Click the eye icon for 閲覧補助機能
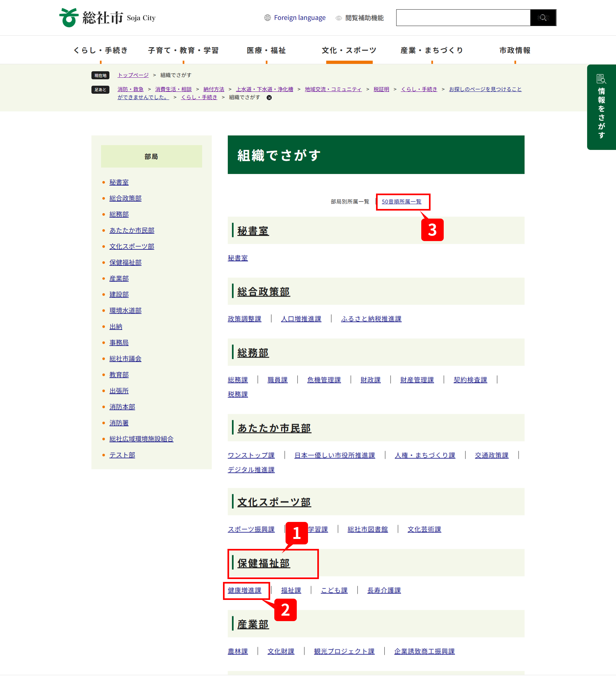 [338, 18]
